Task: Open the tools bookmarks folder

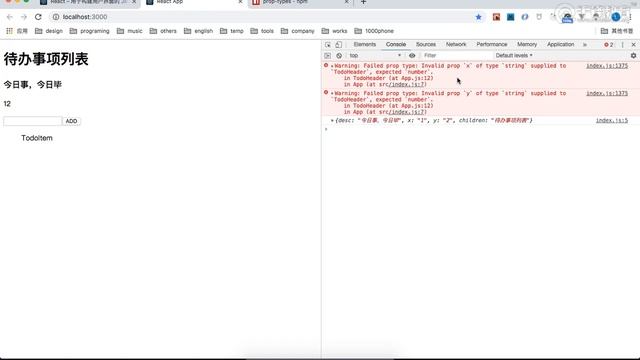Action: [x=262, y=31]
